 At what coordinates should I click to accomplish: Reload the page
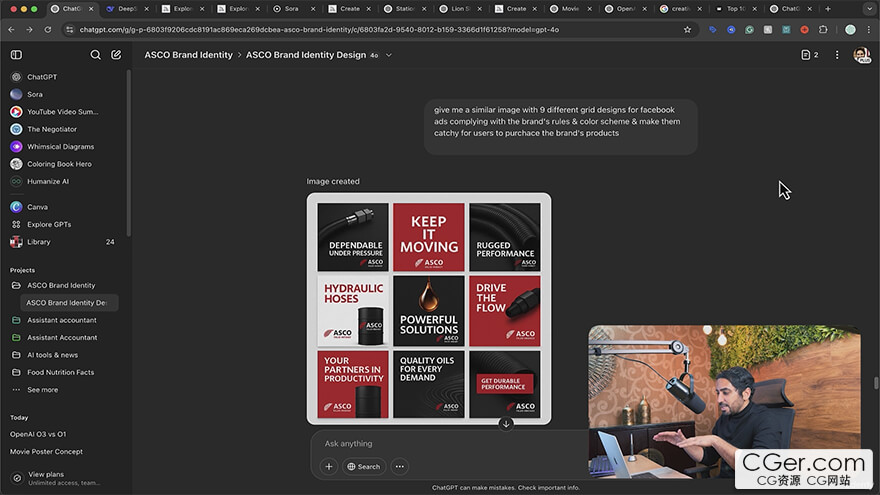tap(48, 30)
